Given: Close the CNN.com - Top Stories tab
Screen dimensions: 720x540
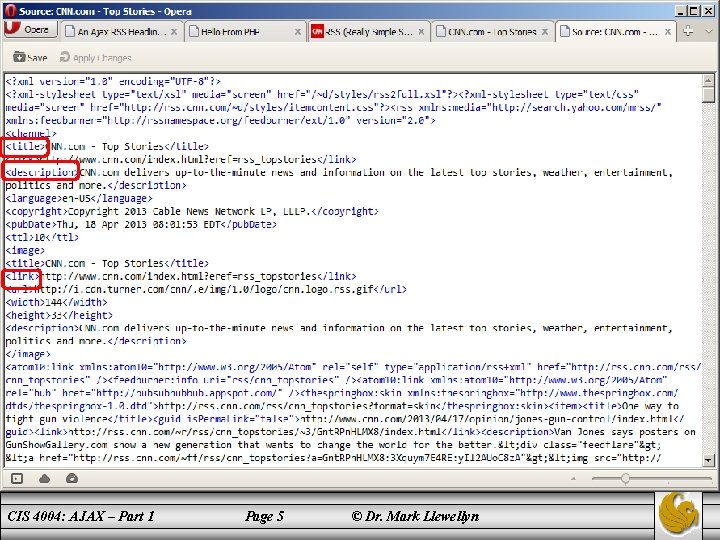Looking at the screenshot, I should pos(545,32).
